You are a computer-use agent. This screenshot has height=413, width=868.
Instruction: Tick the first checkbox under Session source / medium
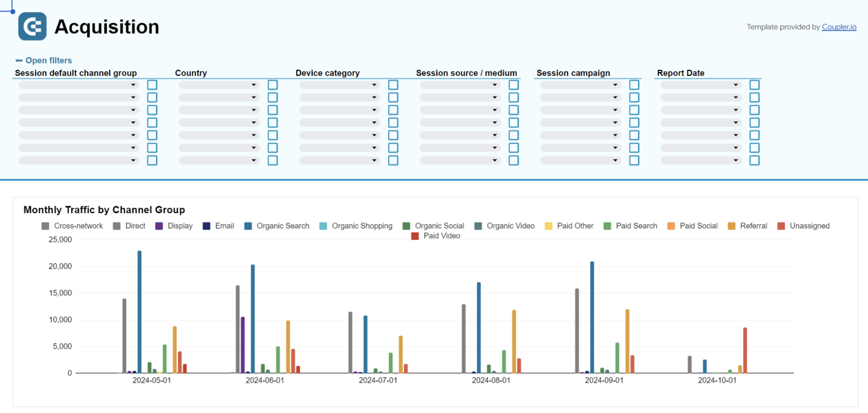[514, 85]
